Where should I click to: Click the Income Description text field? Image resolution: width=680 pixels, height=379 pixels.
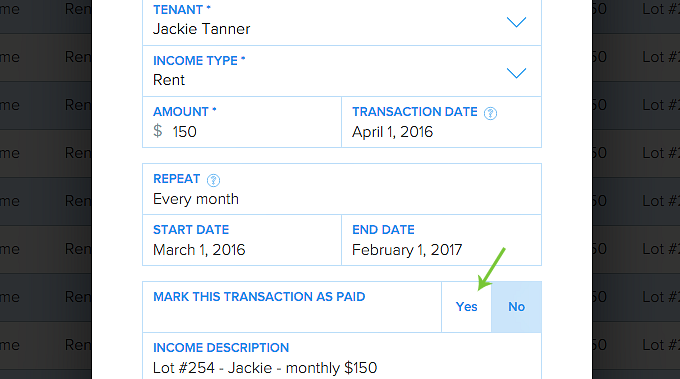(x=342, y=356)
